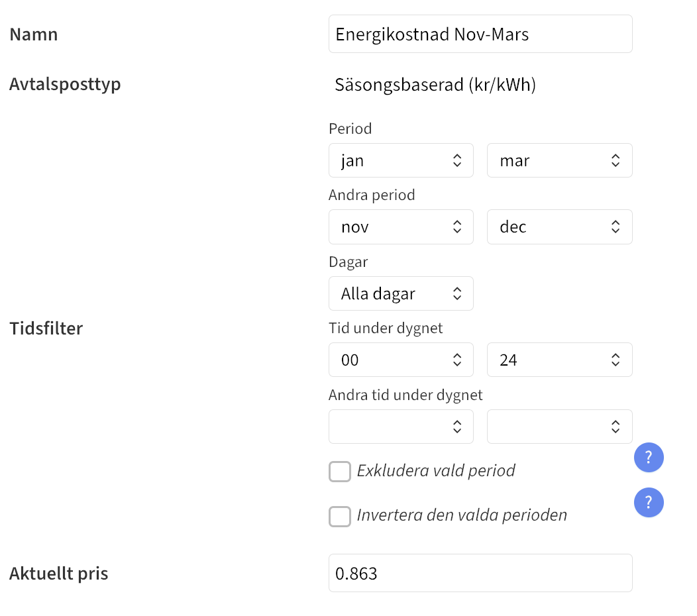
Task: Click the Tidsfilter section label
Action: (x=46, y=328)
